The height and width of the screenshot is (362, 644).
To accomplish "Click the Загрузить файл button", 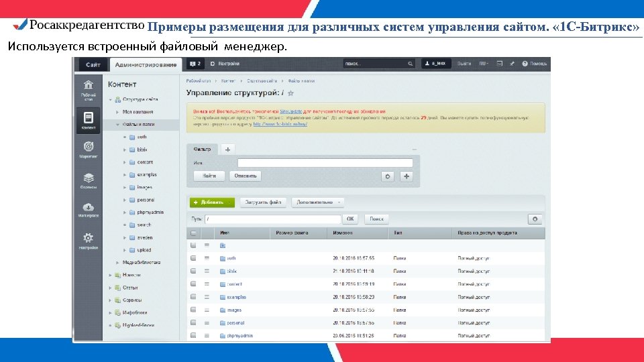I will point(263,202).
